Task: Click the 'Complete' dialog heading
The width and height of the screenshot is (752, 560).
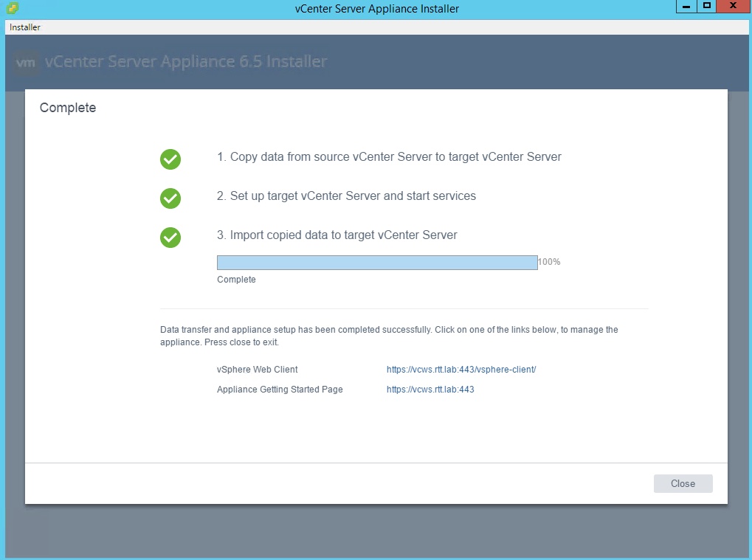Action: coord(68,108)
